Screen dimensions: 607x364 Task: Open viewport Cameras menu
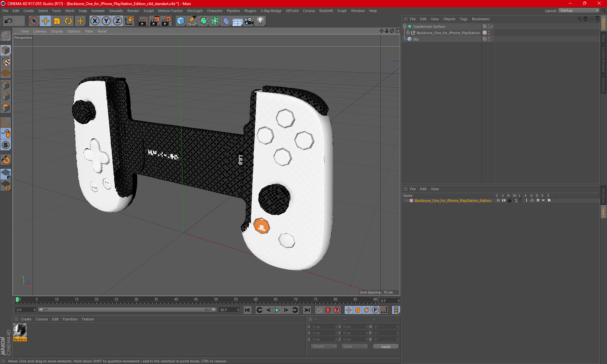coord(40,31)
